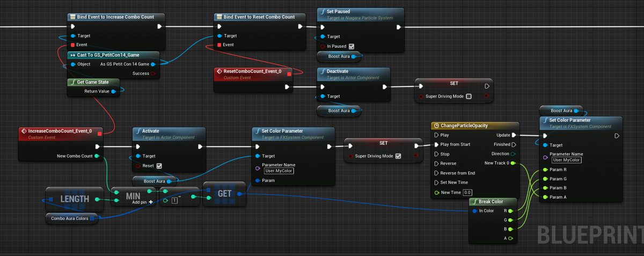644x256 pixels.
Task: Click the New Track 0 float pin
Action: point(514,163)
